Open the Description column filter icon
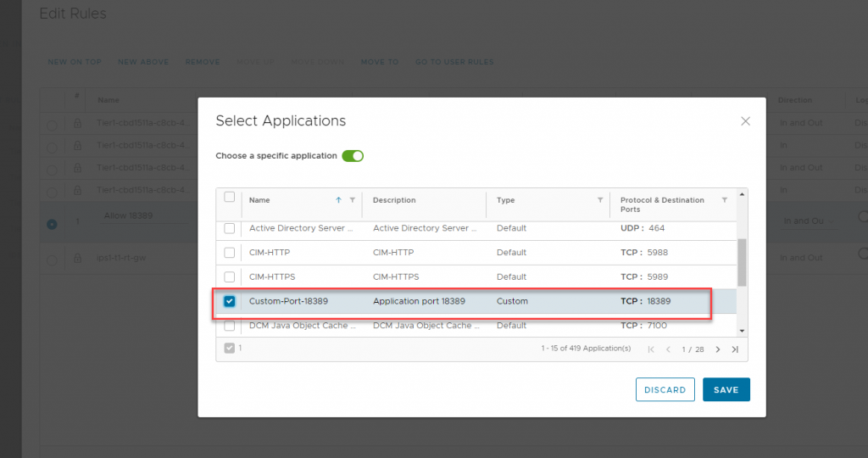The height and width of the screenshot is (458, 868). 476,200
